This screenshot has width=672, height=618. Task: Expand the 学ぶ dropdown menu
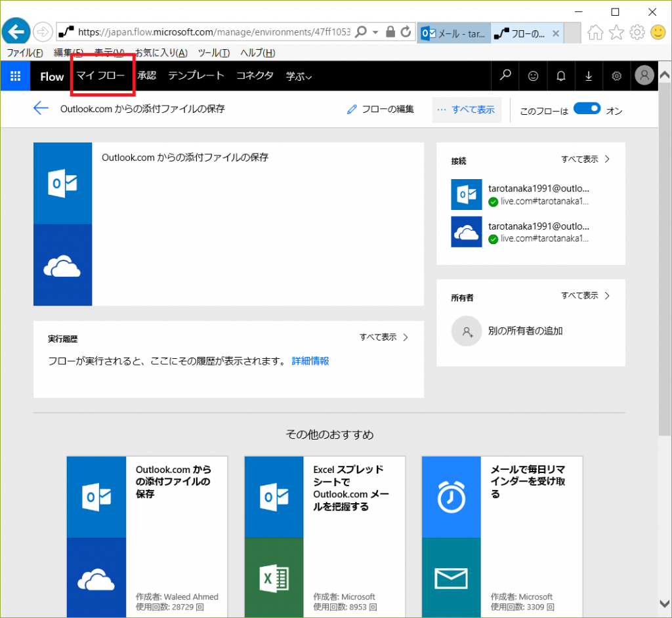coord(299,77)
